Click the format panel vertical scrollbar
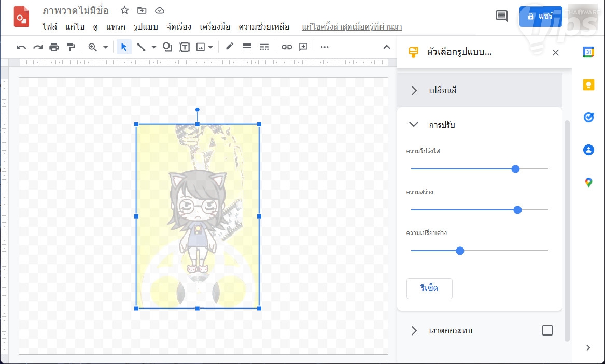Screen dimensions: 605x364 click(x=567, y=231)
